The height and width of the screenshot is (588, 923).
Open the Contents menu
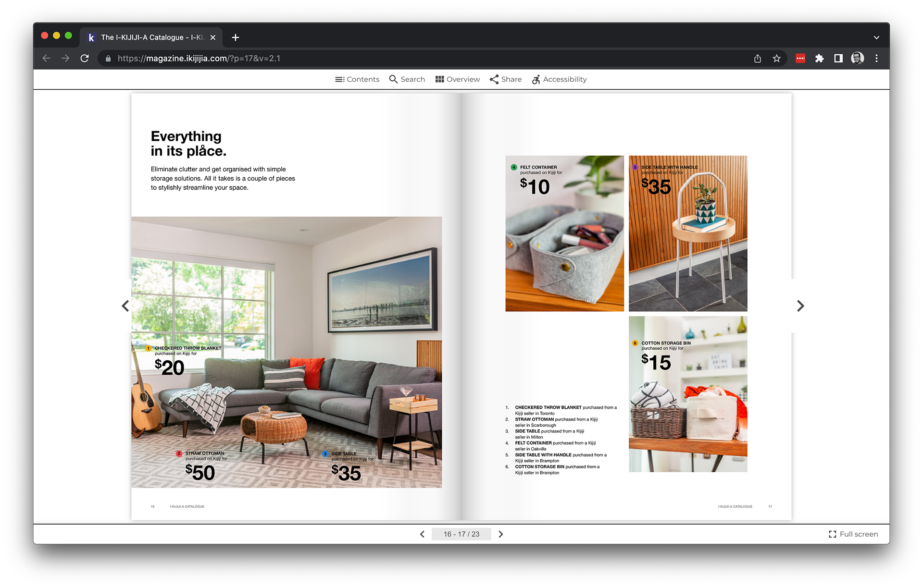tap(357, 79)
